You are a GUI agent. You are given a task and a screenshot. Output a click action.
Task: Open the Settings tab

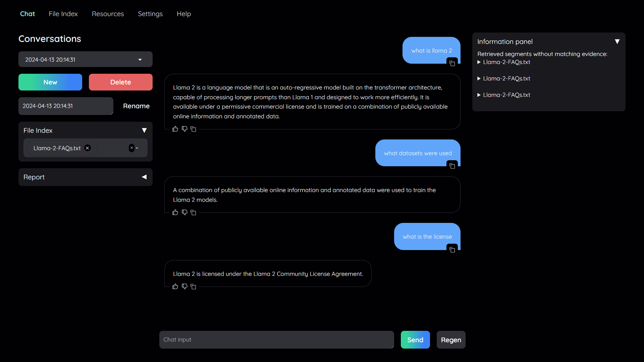[150, 14]
